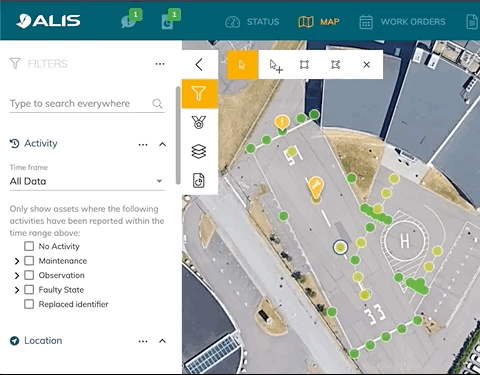This screenshot has height=375, width=480.
Task: Enable the Maintenance checkbox
Action: tap(29, 261)
